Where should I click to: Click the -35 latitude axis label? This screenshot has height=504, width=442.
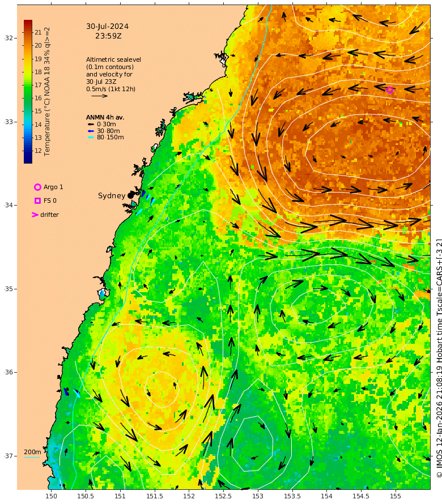click(x=9, y=289)
